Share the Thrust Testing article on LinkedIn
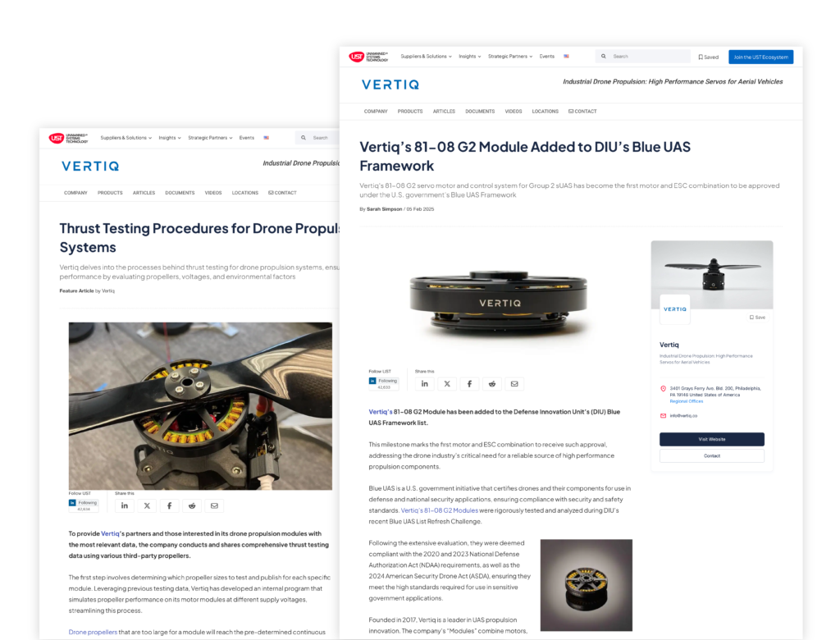840x640 pixels. click(x=125, y=505)
